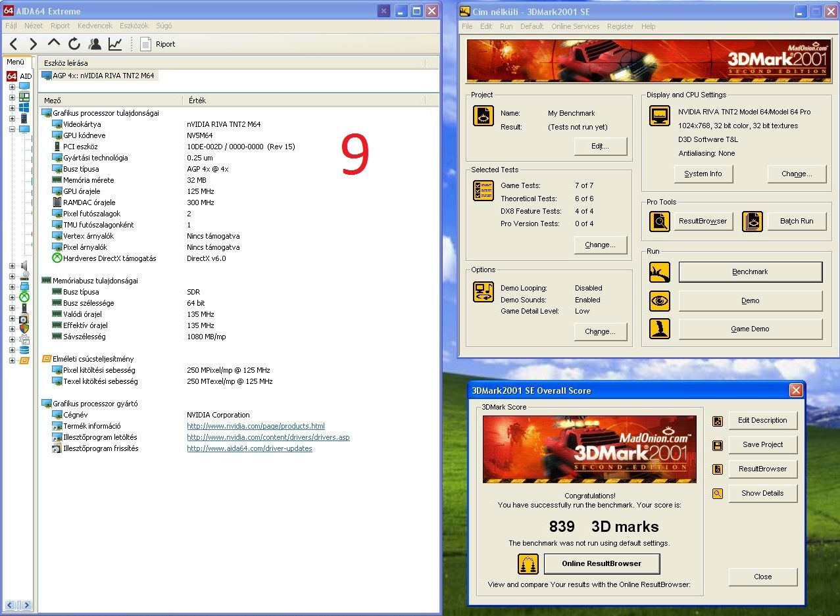Click the icon beside Edit Description

click(x=718, y=421)
